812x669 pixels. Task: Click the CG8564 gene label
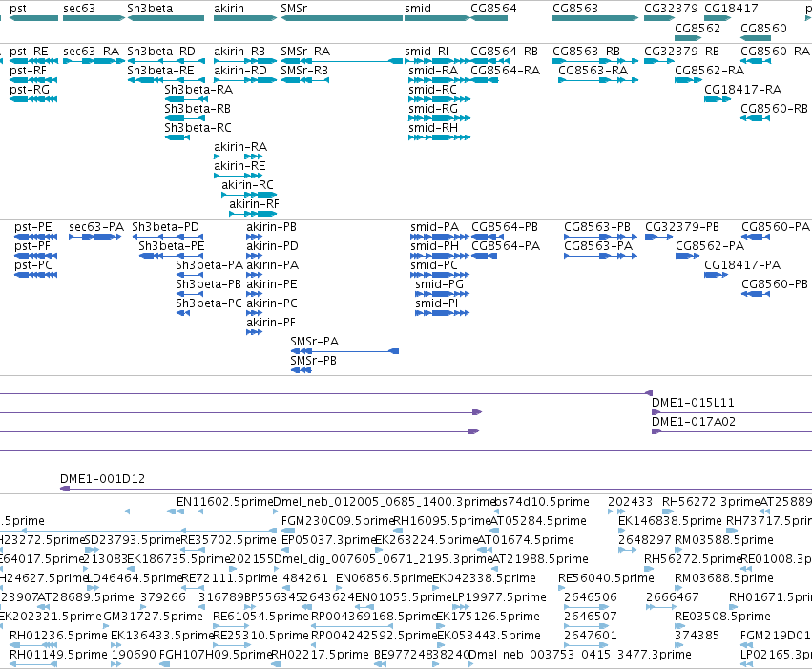click(x=493, y=9)
